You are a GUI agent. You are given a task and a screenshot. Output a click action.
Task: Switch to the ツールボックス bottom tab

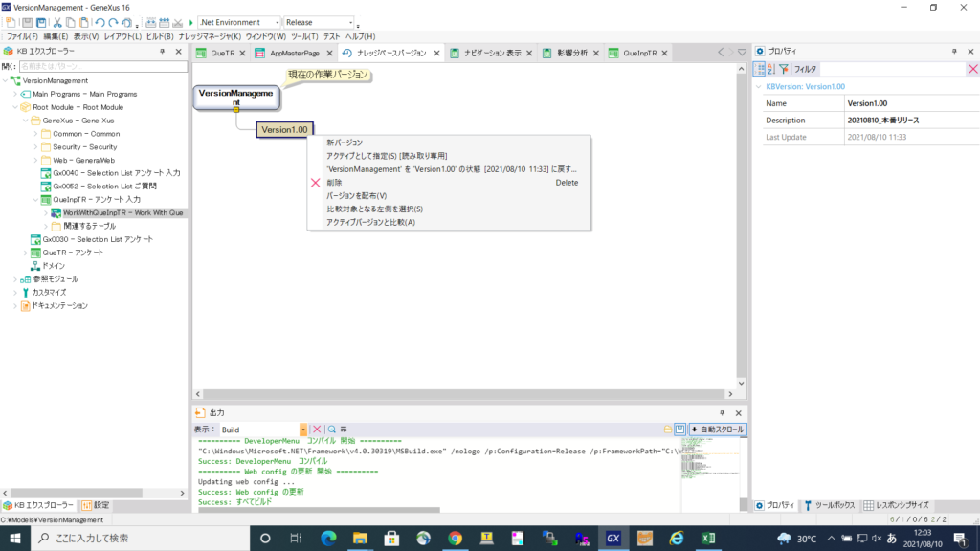pos(830,505)
